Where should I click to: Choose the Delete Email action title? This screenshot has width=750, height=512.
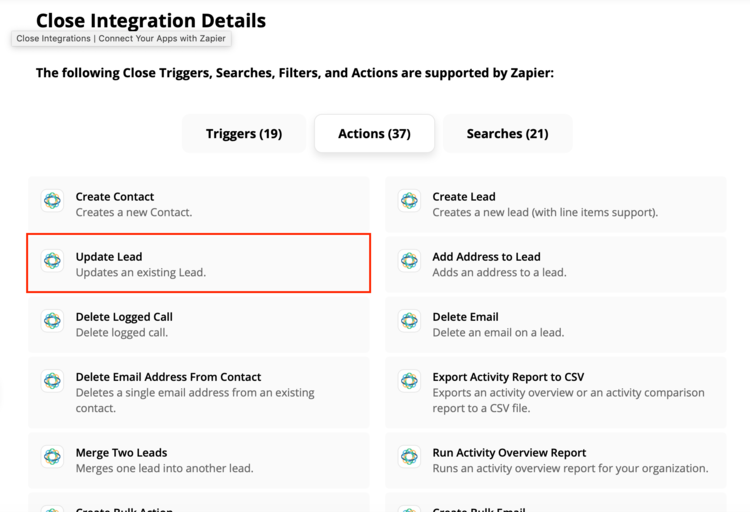point(465,317)
